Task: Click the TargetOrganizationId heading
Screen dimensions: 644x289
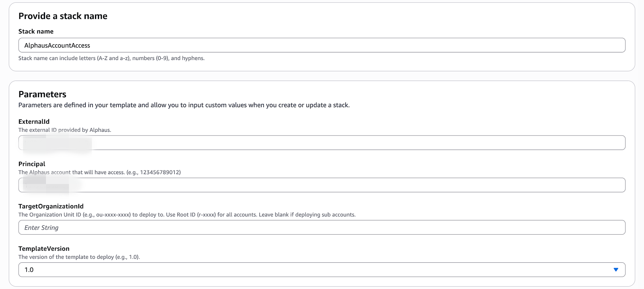Action: (51, 206)
